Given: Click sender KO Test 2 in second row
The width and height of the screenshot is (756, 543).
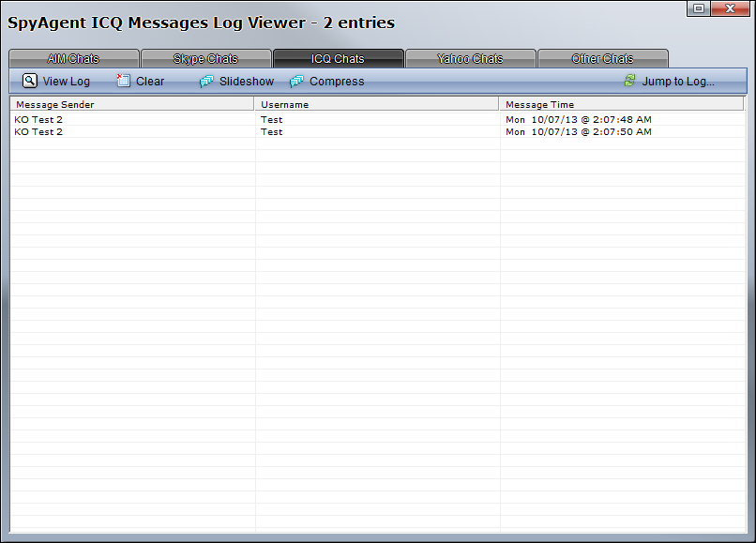Looking at the screenshot, I should [38, 132].
